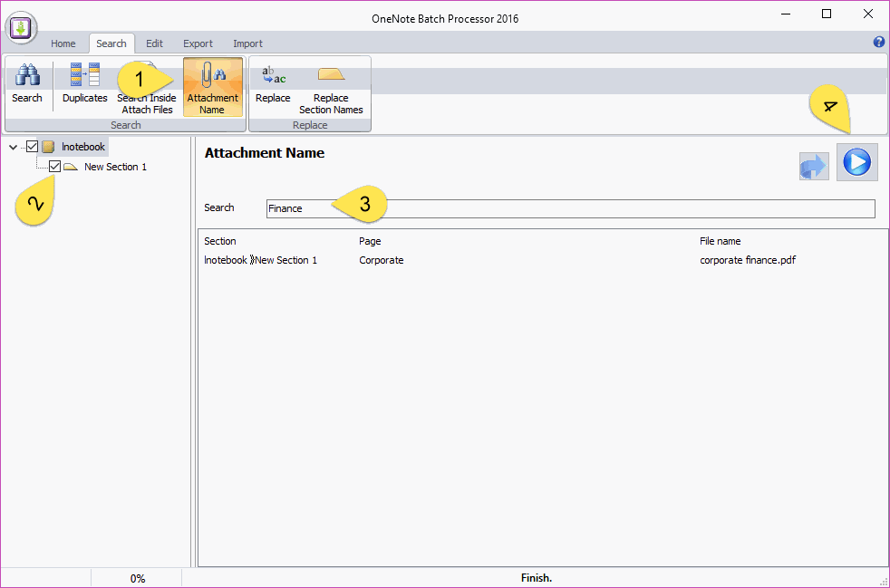Viewport: 890px width, 588px height.
Task: Click the 'Finish.' status bar text
Action: click(x=537, y=578)
